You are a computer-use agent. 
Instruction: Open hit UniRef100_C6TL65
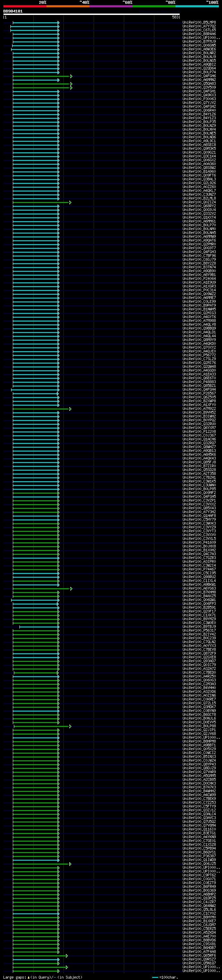199,30
